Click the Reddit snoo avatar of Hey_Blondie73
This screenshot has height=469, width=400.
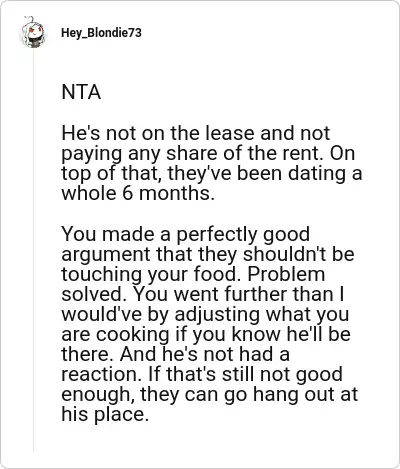point(32,32)
